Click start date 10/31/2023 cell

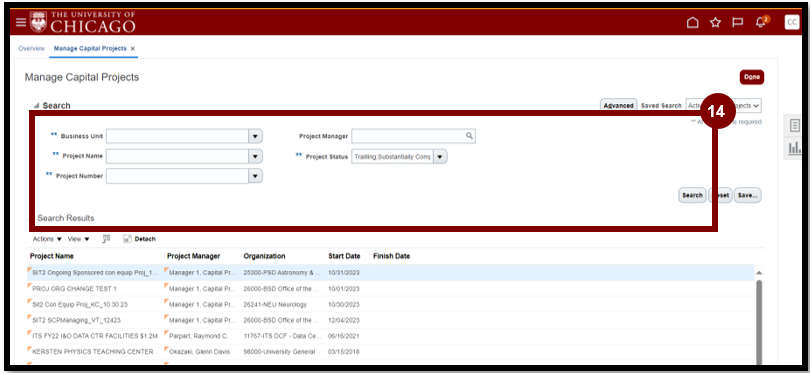coord(344,273)
